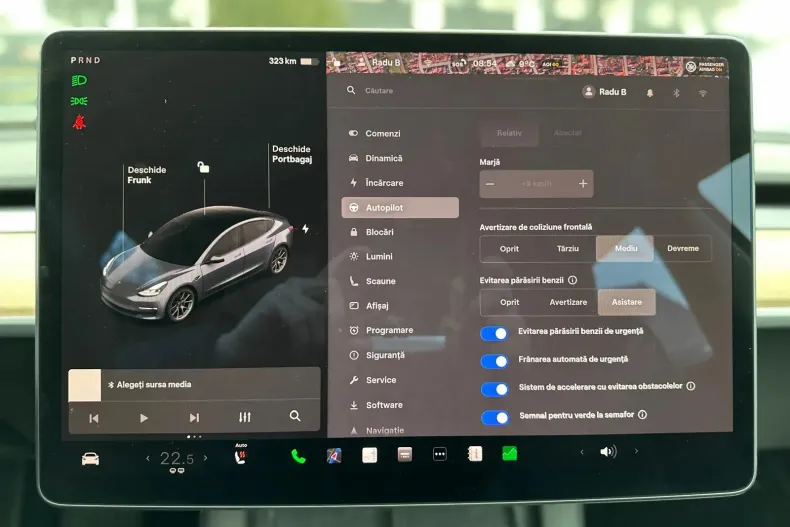The width and height of the screenshot is (790, 527).
Task: Select the Autopilot menu item
Action: [x=400, y=208]
